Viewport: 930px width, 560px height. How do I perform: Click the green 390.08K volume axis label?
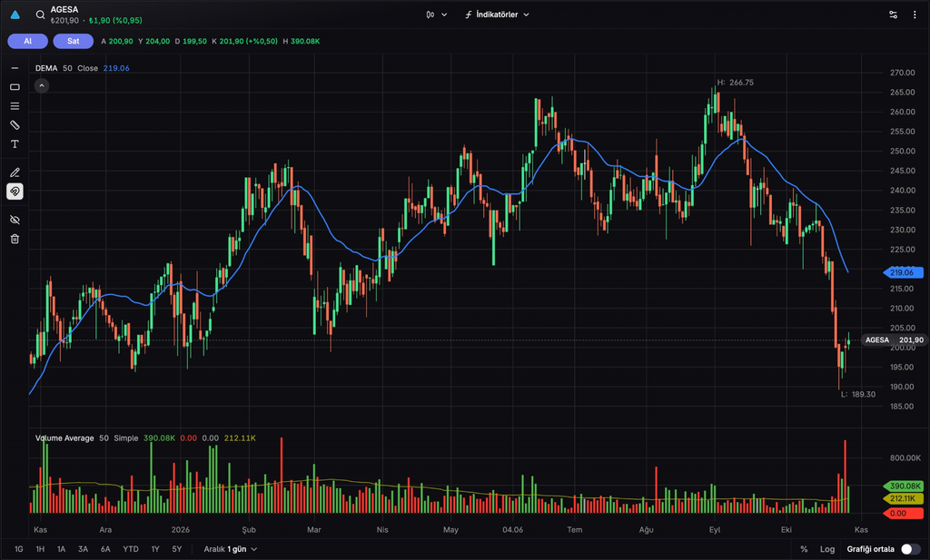[904, 486]
